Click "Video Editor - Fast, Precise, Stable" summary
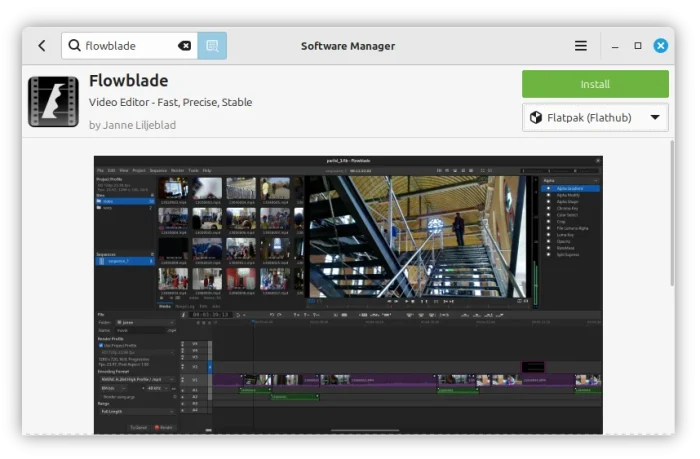The image size is (700, 459). (x=171, y=102)
